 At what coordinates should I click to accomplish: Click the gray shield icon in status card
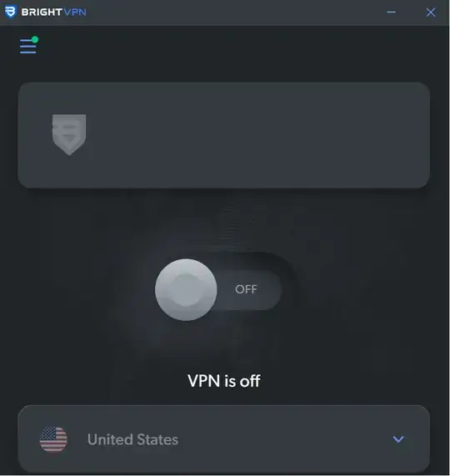point(69,135)
